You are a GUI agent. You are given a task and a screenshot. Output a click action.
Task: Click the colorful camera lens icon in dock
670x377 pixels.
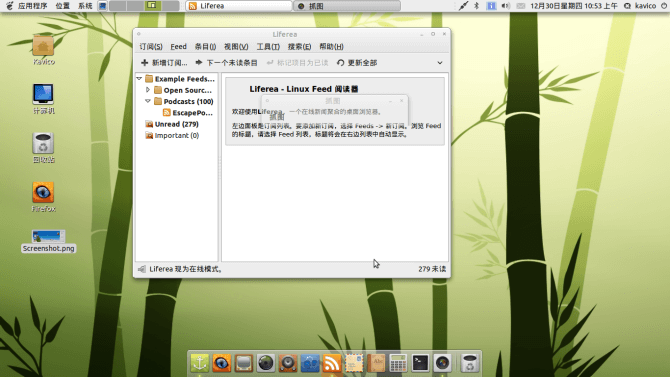click(442, 363)
